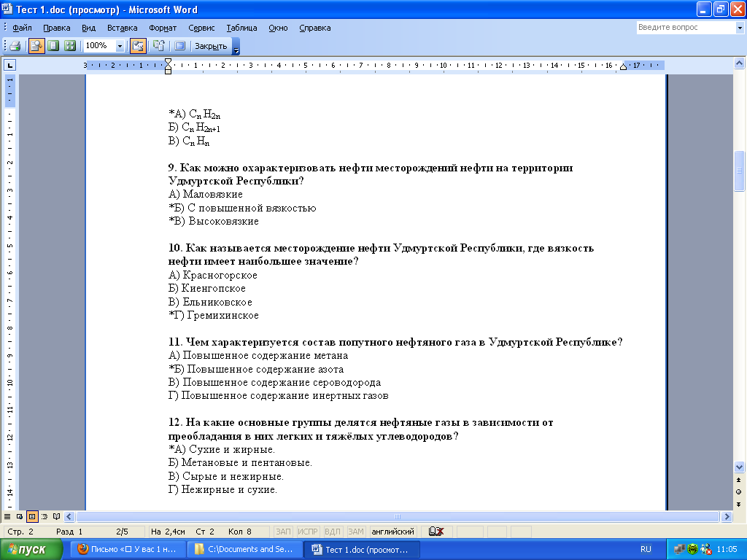
Task: Click the Закрыть button
Action: [x=211, y=46]
